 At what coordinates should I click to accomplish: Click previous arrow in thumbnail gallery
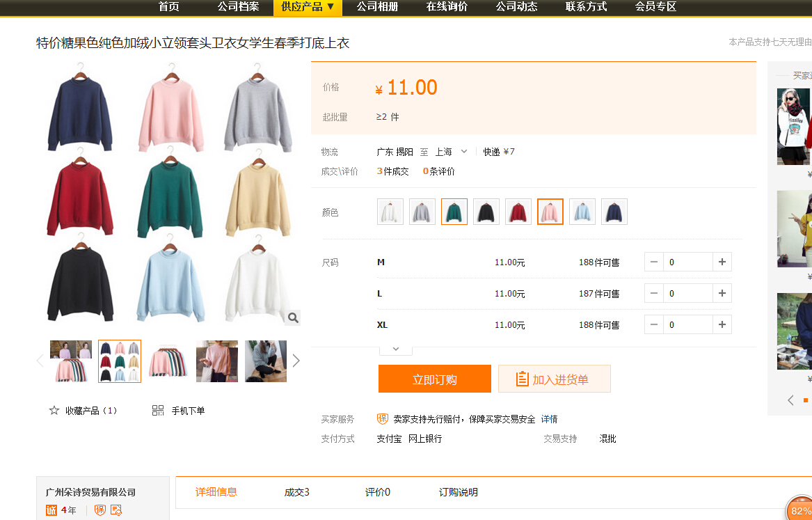40,361
